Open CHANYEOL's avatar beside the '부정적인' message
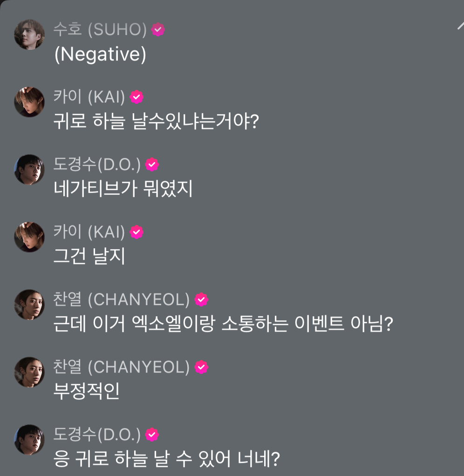464x476 pixels. (x=29, y=372)
